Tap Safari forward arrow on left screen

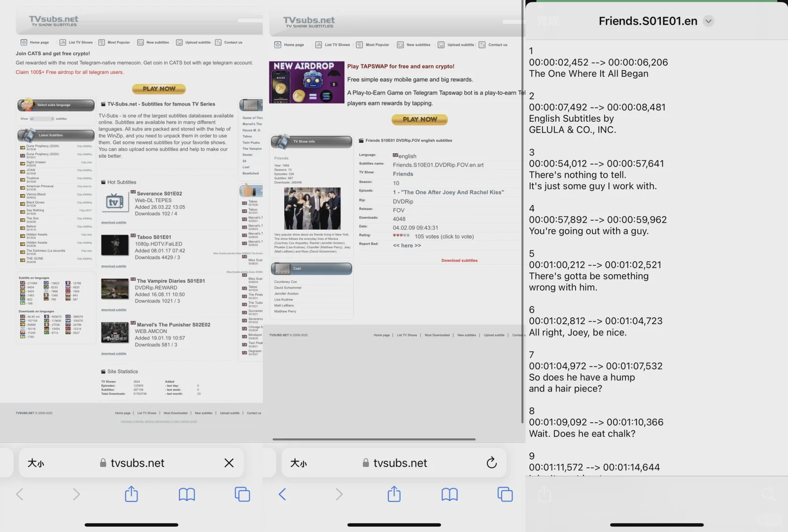tap(76, 494)
